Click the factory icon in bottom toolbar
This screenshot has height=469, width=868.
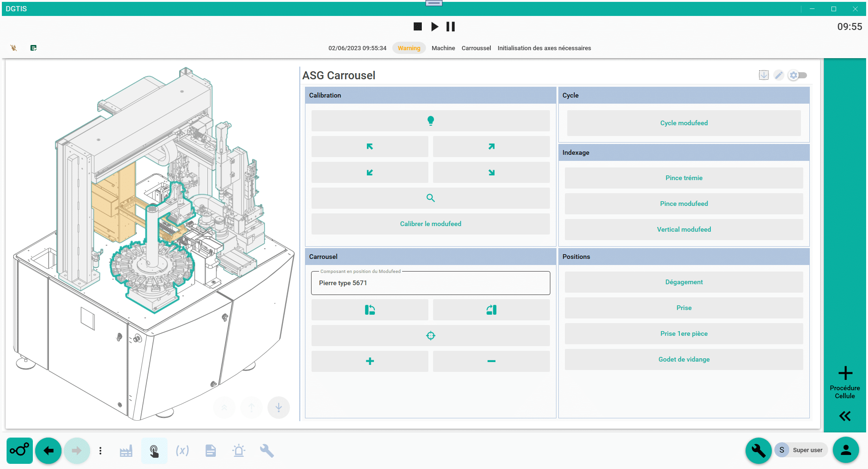click(126, 451)
